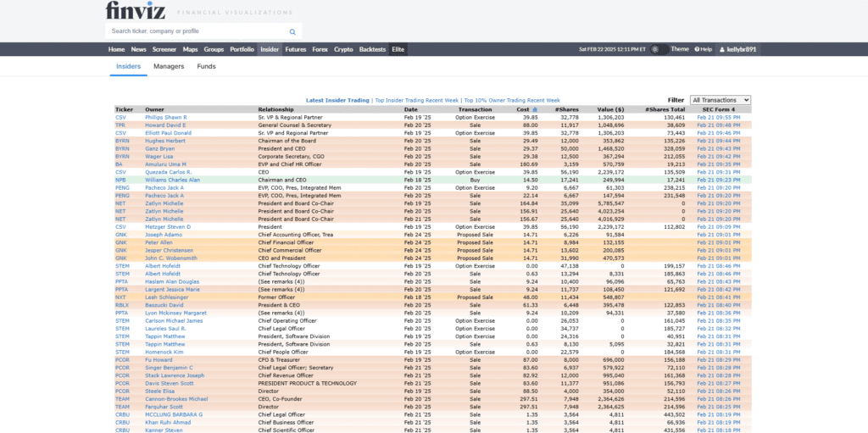Open owner Elliott Paul Donald
868x433 pixels.
[169, 133]
